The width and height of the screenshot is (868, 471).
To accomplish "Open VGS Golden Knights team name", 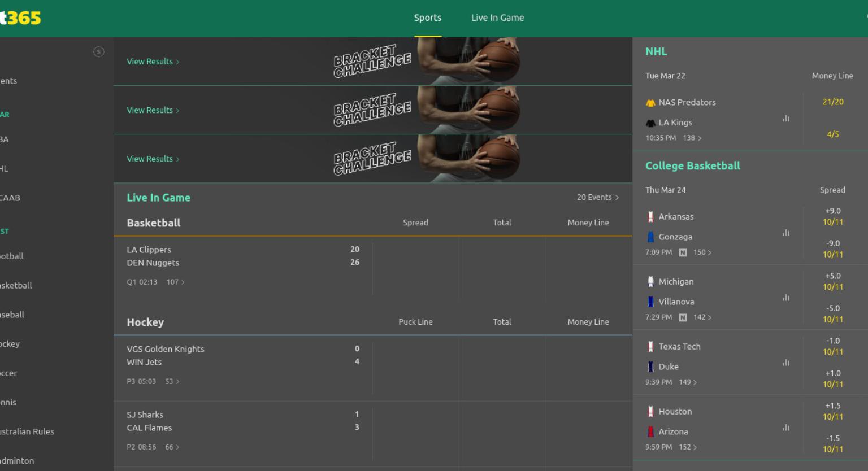I will (166, 349).
